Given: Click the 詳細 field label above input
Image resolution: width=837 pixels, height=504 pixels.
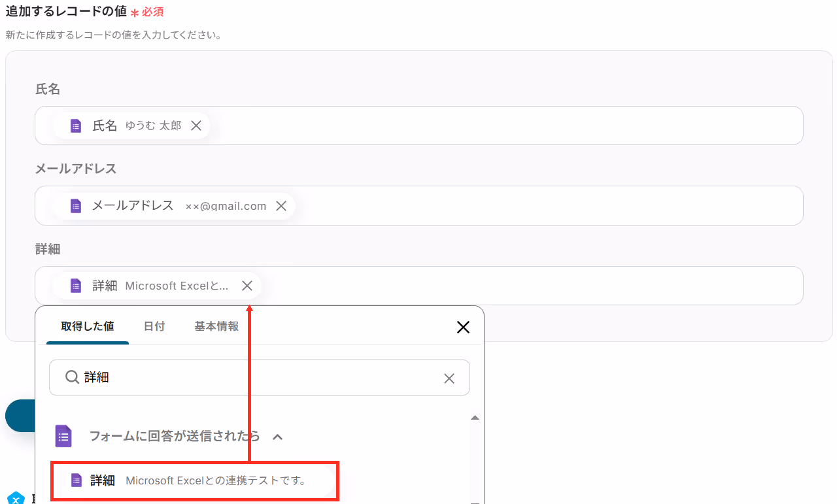Looking at the screenshot, I should pyautogui.click(x=48, y=249).
